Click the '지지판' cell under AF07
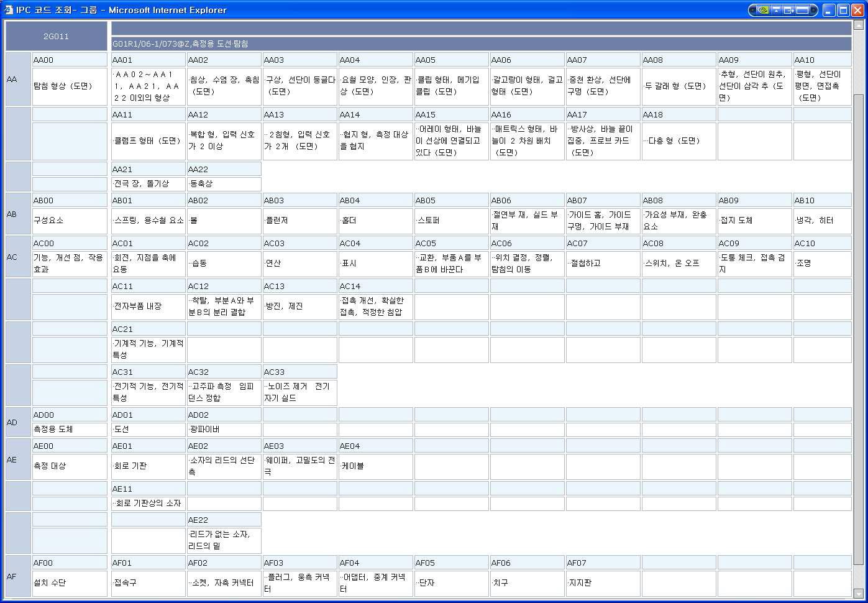Viewport: 868px width, 603px height. click(603, 582)
